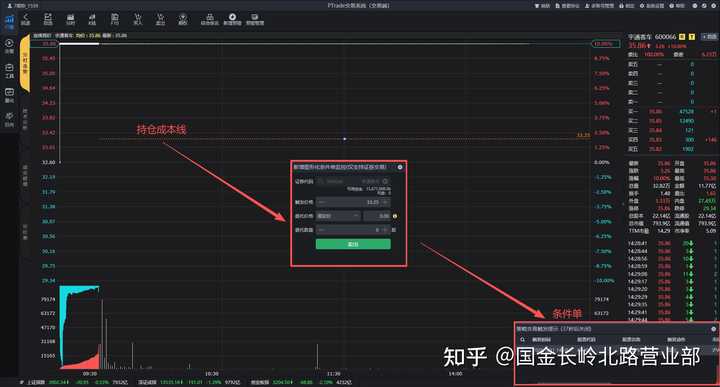Click the best ask (sell level one) order book row
Image resolution: width=720 pixels, height=387 pixels.
point(672,102)
